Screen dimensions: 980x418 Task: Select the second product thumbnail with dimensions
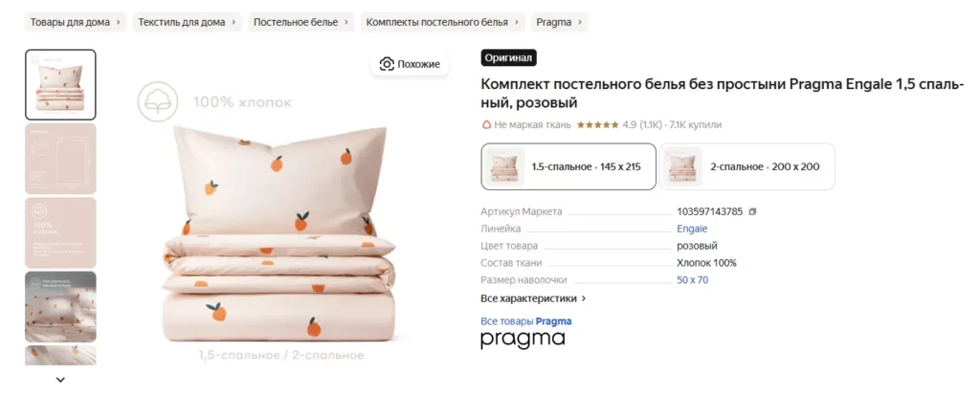tap(60, 159)
